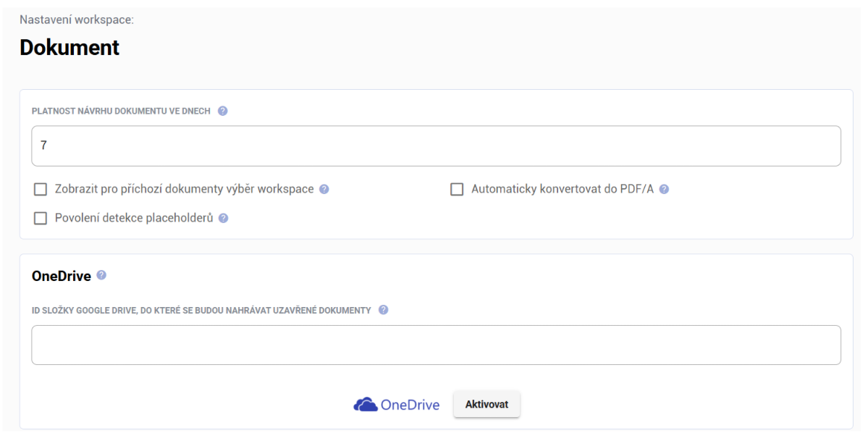Enable Zobrazit pro příchozí dokumenty výběr workspace checkbox
The width and height of the screenshot is (868, 441).
click(x=41, y=190)
